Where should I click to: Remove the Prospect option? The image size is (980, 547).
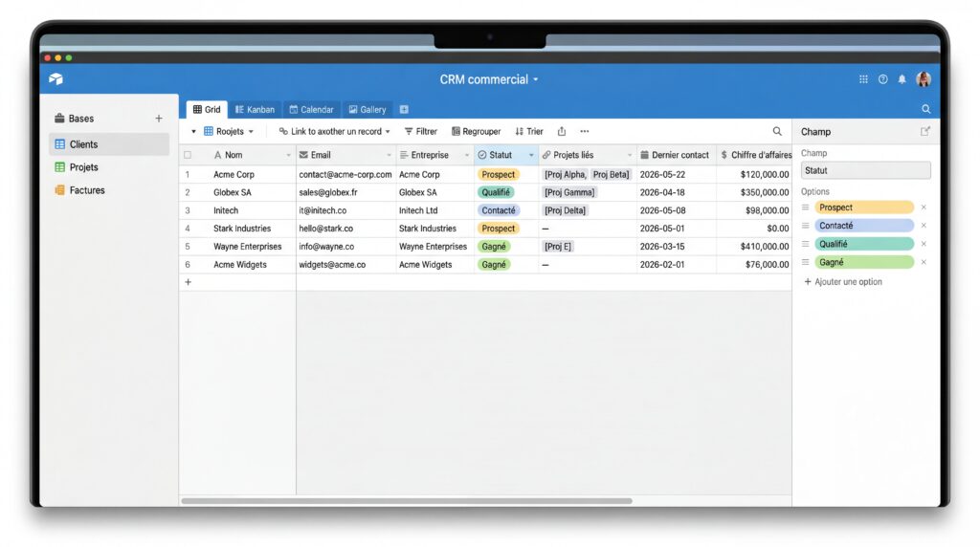point(924,208)
